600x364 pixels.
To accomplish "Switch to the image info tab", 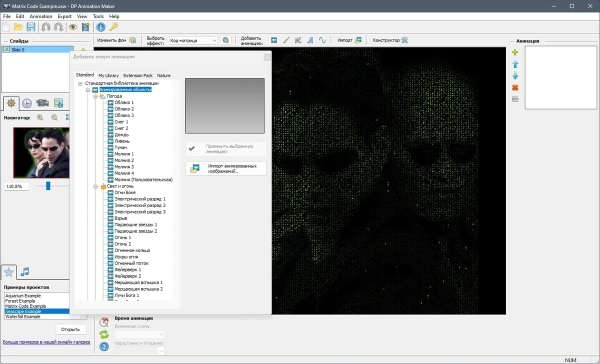I will pyautogui.click(x=58, y=103).
